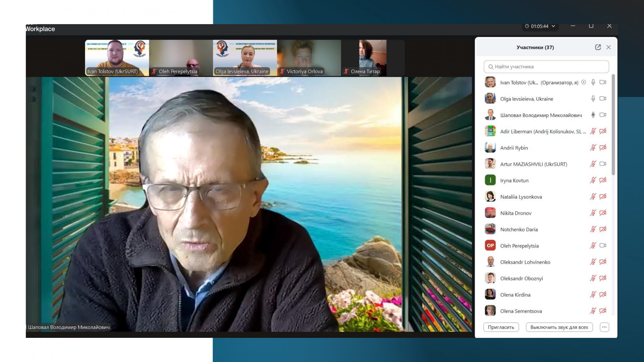Click the Пригласить invite button
This screenshot has width=644, height=362.
pyautogui.click(x=501, y=327)
